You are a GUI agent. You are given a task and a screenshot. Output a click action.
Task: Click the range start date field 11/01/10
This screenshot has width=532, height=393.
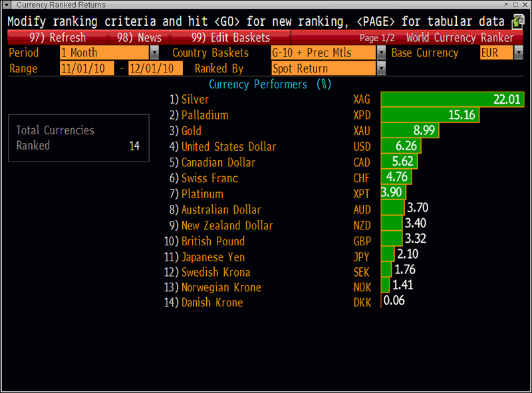(86, 68)
